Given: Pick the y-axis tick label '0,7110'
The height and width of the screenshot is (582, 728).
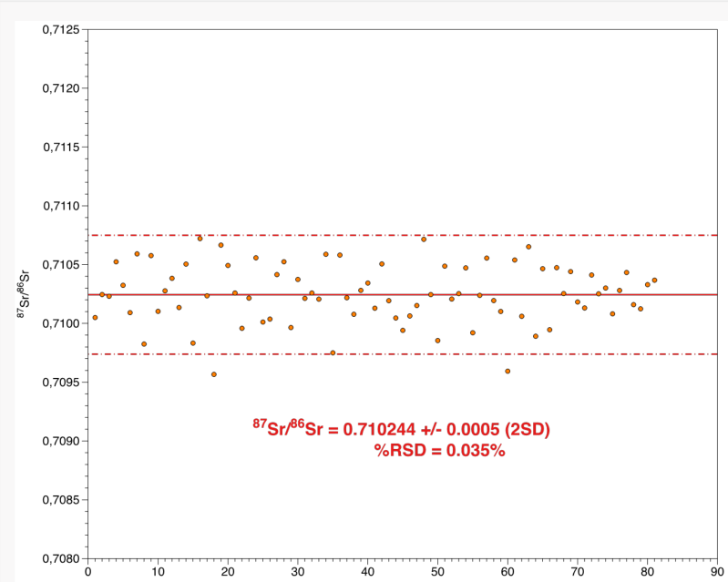Looking at the screenshot, I should [x=61, y=206].
